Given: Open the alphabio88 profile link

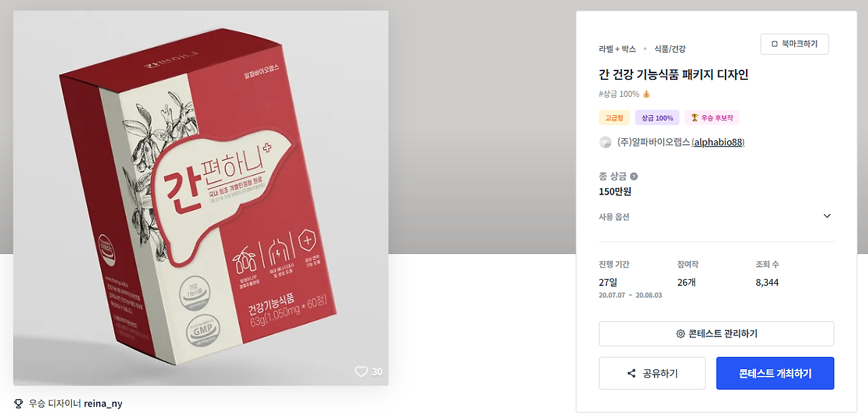Looking at the screenshot, I should pyautogui.click(x=718, y=142).
